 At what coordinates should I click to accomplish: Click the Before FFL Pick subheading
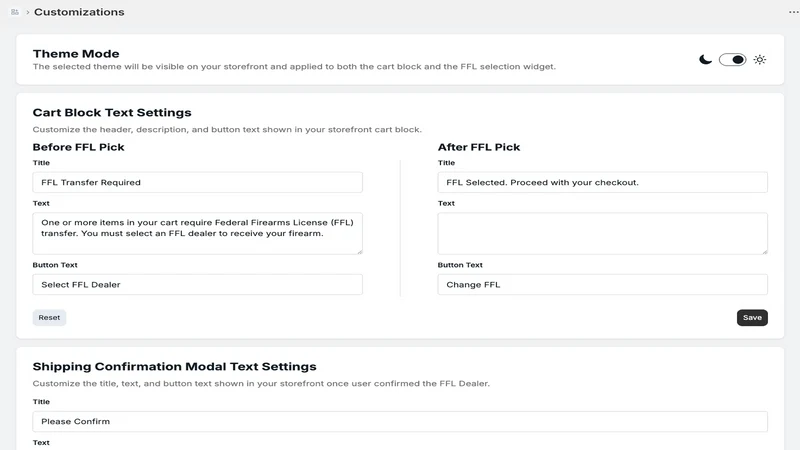(x=79, y=147)
